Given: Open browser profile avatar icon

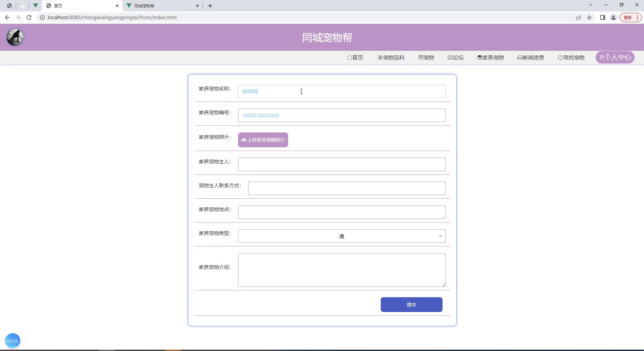Looking at the screenshot, I should coord(613,17).
